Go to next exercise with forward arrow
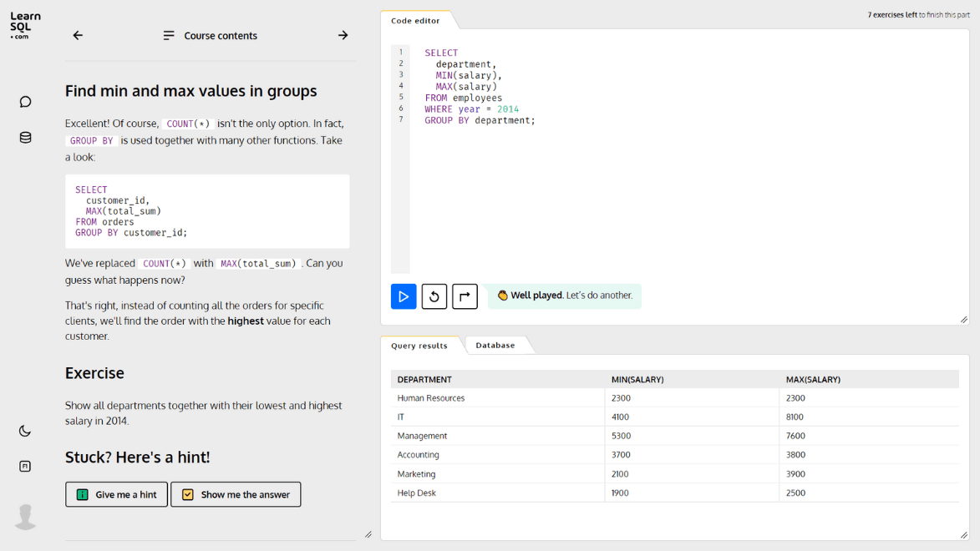The height and width of the screenshot is (551, 980). pos(343,35)
